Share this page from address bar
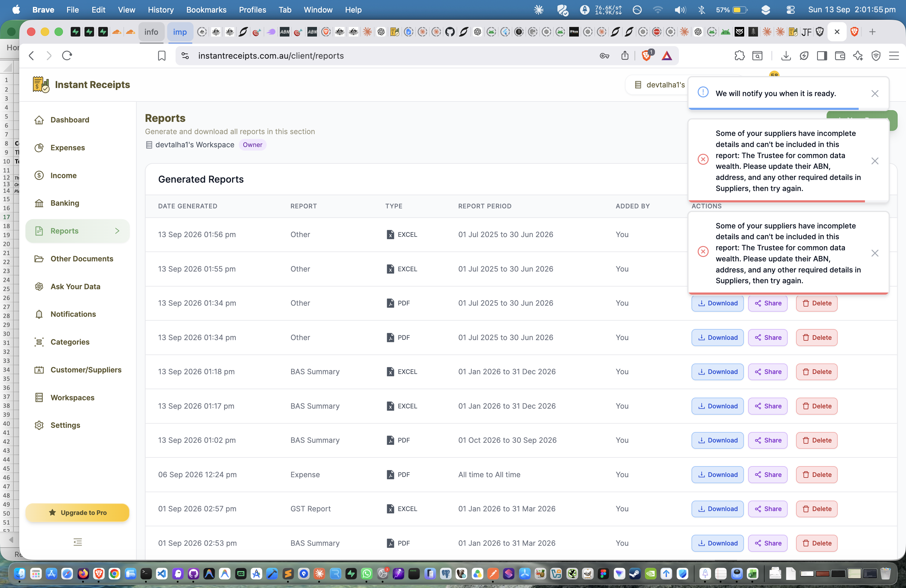 click(x=625, y=56)
